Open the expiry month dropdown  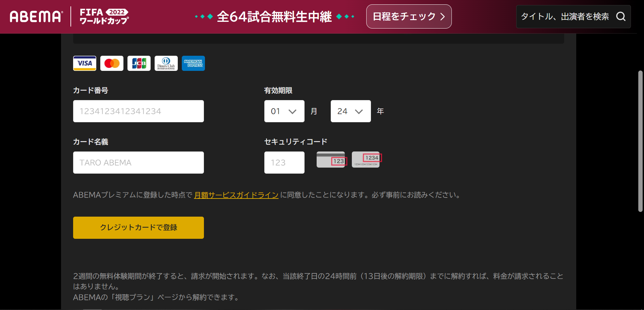pos(284,111)
